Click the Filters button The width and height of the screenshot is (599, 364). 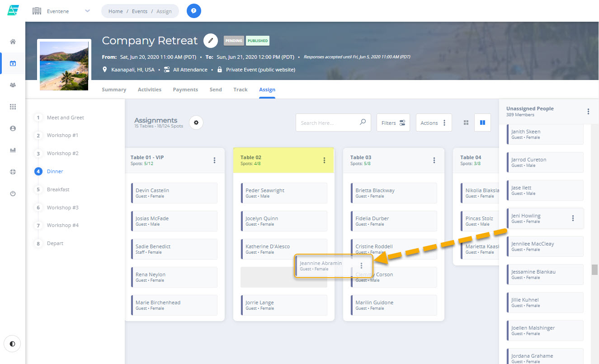pos(393,122)
